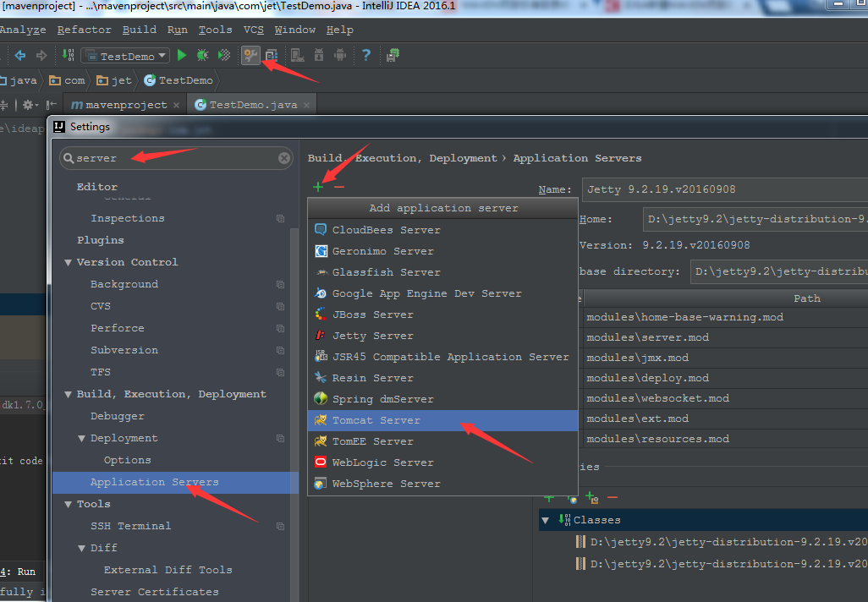Choose Glassfish Server option

tap(442, 272)
